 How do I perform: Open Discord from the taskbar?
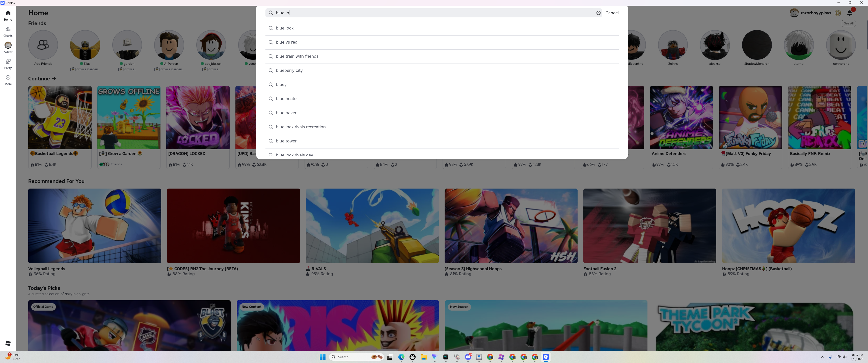[468, 357]
